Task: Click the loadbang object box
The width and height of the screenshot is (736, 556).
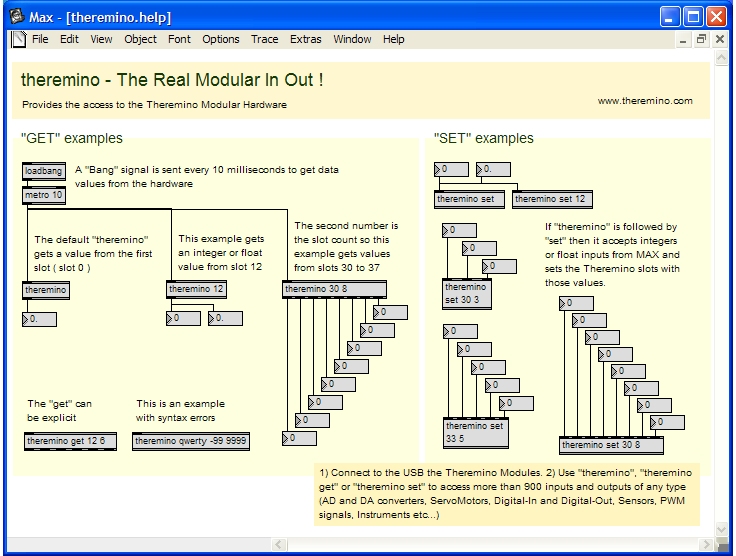Action: click(x=44, y=171)
